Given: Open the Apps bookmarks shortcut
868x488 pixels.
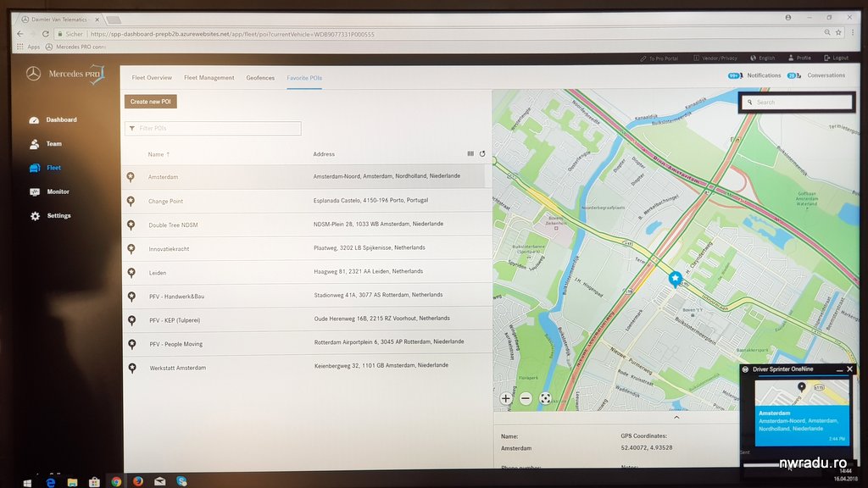Looking at the screenshot, I should [28, 47].
